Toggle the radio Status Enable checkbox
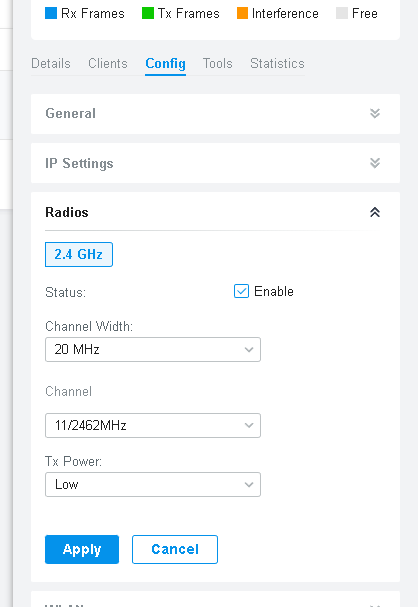This screenshot has width=418, height=607. click(241, 291)
